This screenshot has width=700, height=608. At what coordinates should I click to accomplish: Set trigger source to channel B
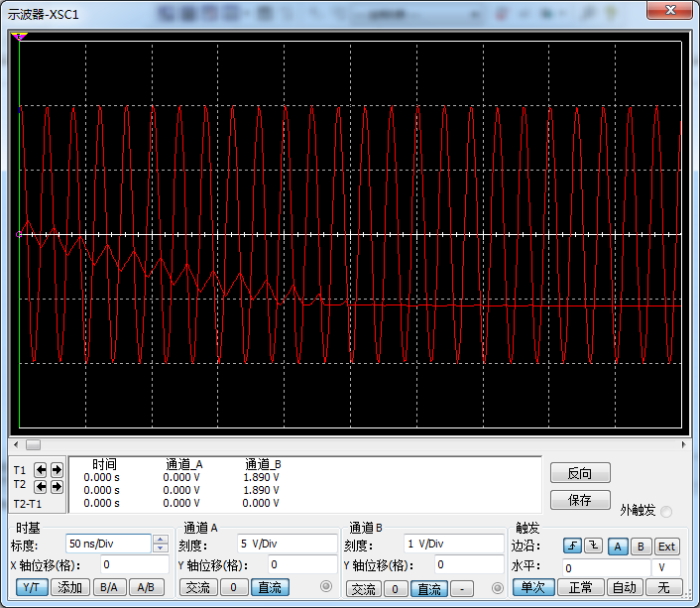pyautogui.click(x=641, y=547)
